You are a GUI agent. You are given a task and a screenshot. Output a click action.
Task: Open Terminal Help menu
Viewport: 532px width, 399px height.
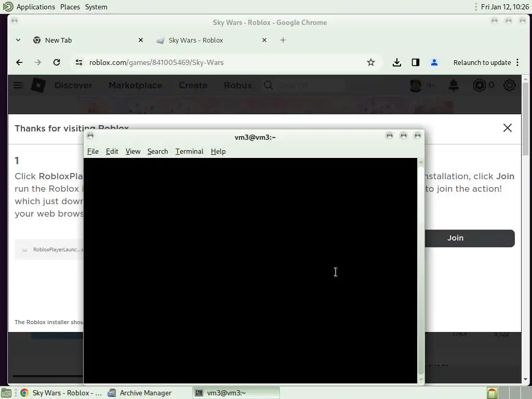[218, 151]
